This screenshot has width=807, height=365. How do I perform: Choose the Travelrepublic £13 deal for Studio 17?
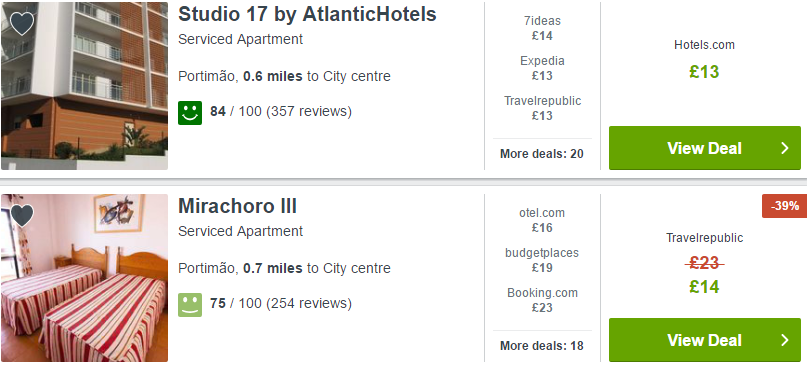pos(542,108)
